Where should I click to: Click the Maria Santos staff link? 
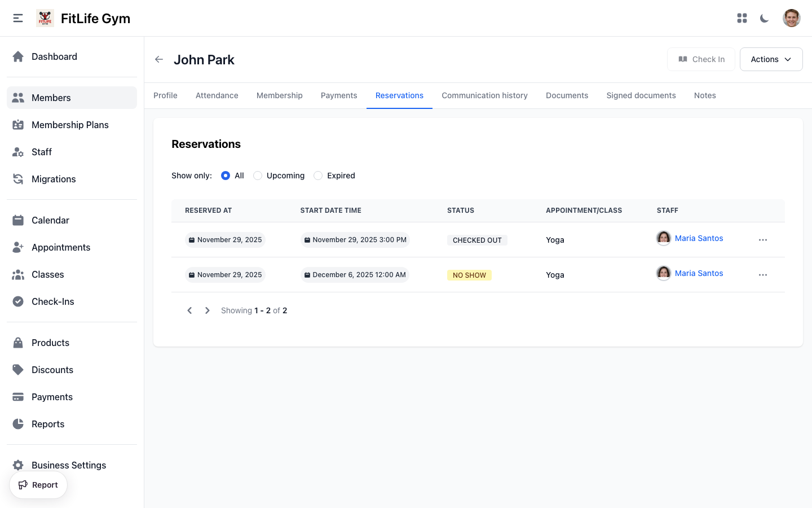click(x=699, y=238)
